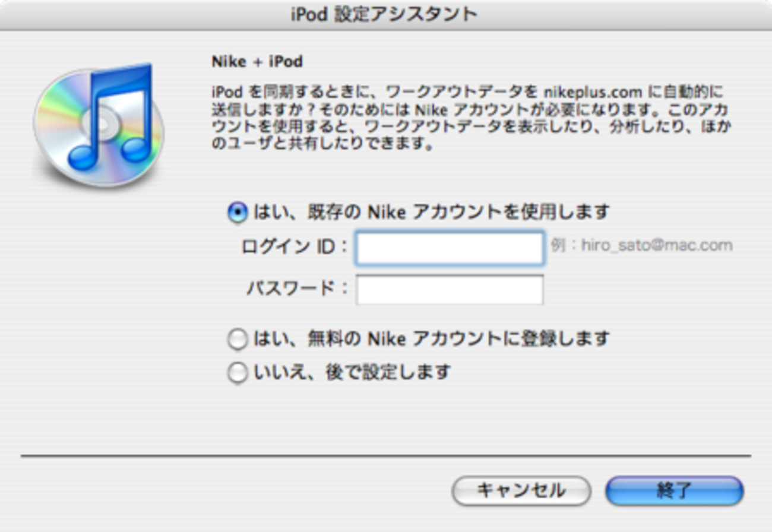Click into the パスワード field
This screenshot has height=532, width=772.
pyautogui.click(x=450, y=290)
